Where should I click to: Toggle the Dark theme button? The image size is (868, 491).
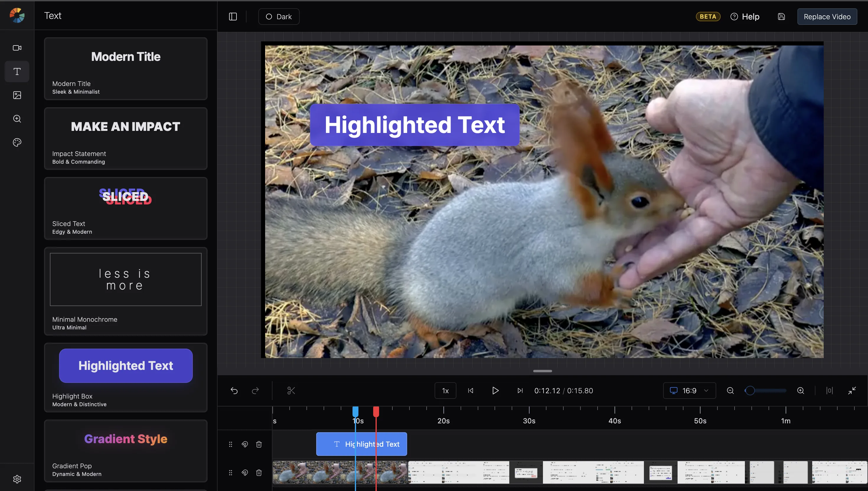(x=279, y=17)
